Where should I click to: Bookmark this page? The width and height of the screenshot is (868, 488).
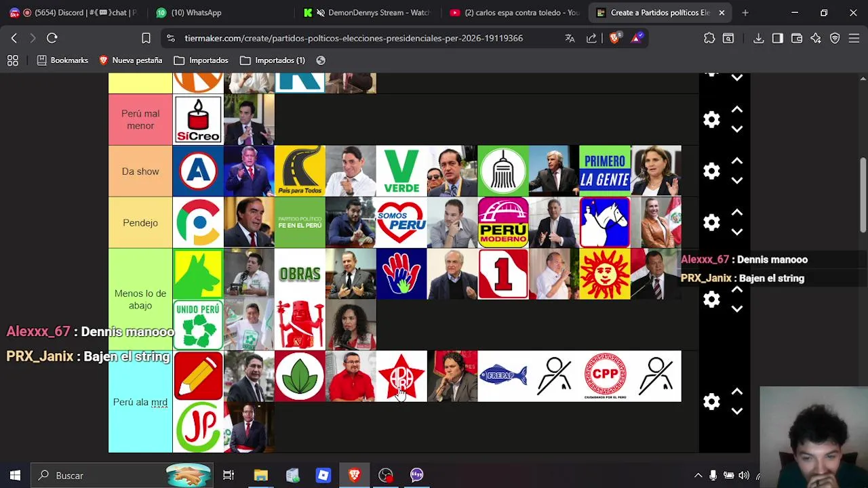146,38
